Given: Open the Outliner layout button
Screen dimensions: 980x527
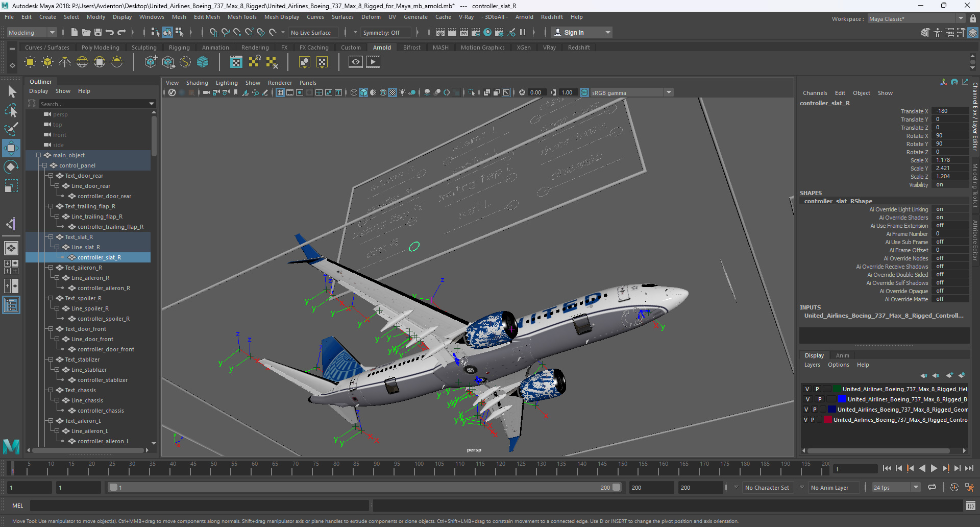Looking at the screenshot, I should (x=11, y=305).
